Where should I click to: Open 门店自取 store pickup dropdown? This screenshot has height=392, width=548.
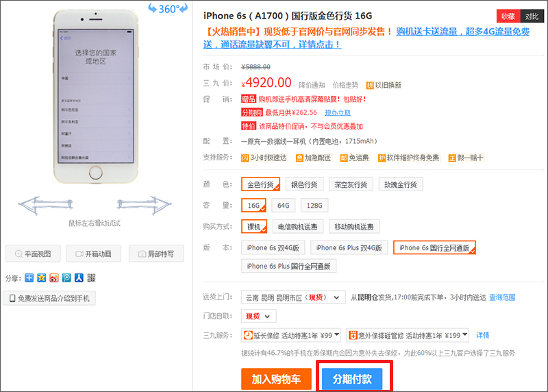[x=259, y=316]
